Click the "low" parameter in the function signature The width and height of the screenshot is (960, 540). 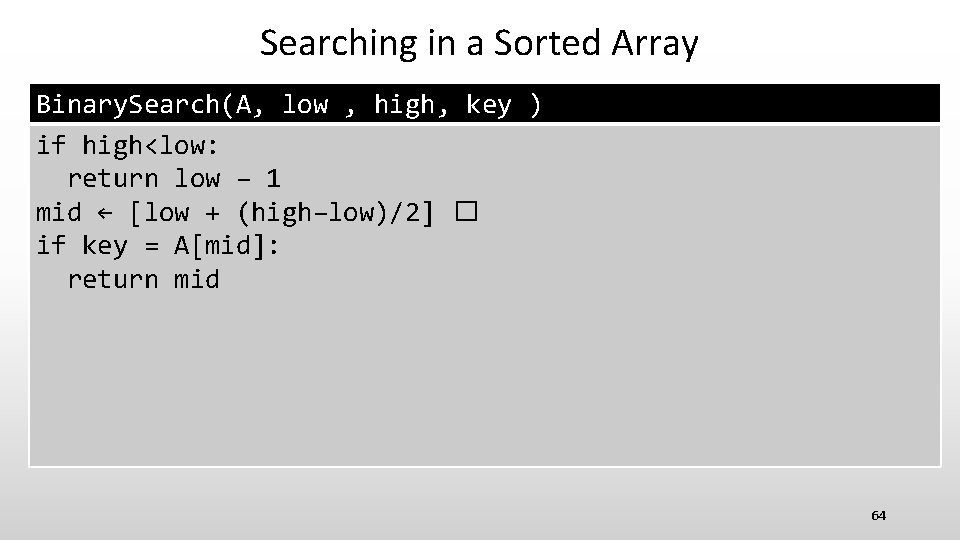point(304,104)
